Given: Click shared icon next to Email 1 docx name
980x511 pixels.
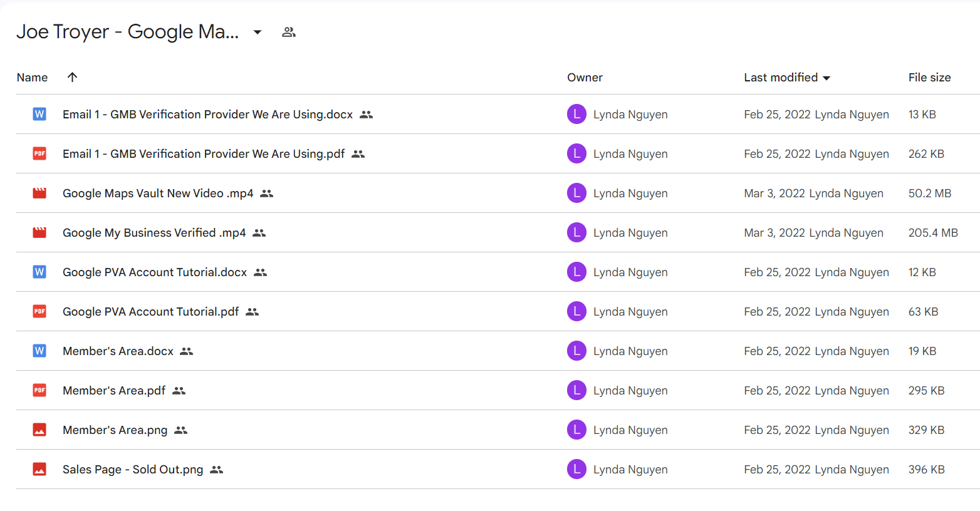Looking at the screenshot, I should pos(367,115).
